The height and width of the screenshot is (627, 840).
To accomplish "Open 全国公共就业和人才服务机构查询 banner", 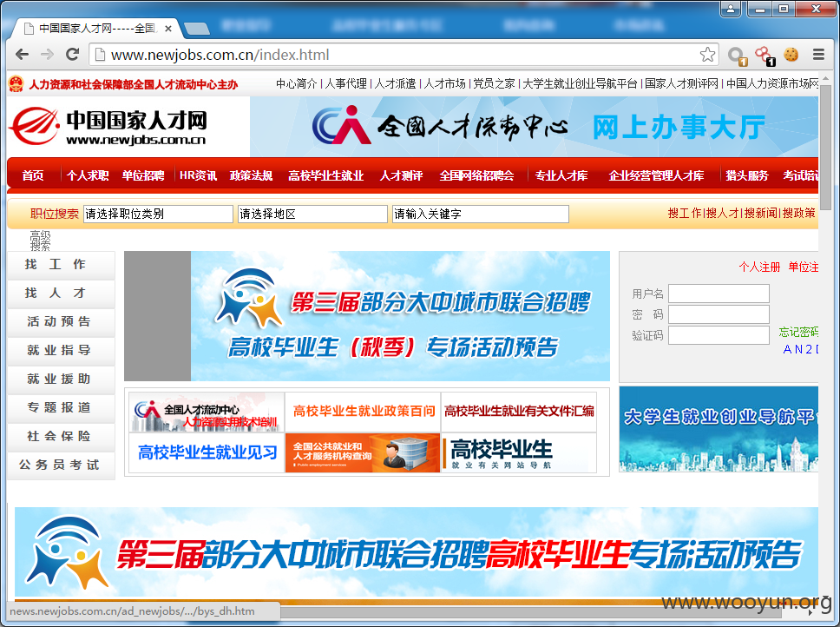I will [363, 452].
